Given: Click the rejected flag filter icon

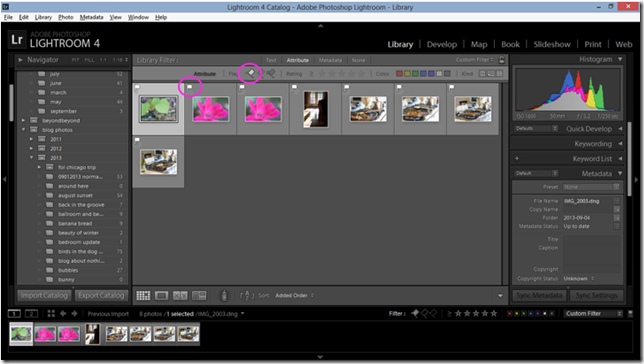Looking at the screenshot, I should [271, 74].
